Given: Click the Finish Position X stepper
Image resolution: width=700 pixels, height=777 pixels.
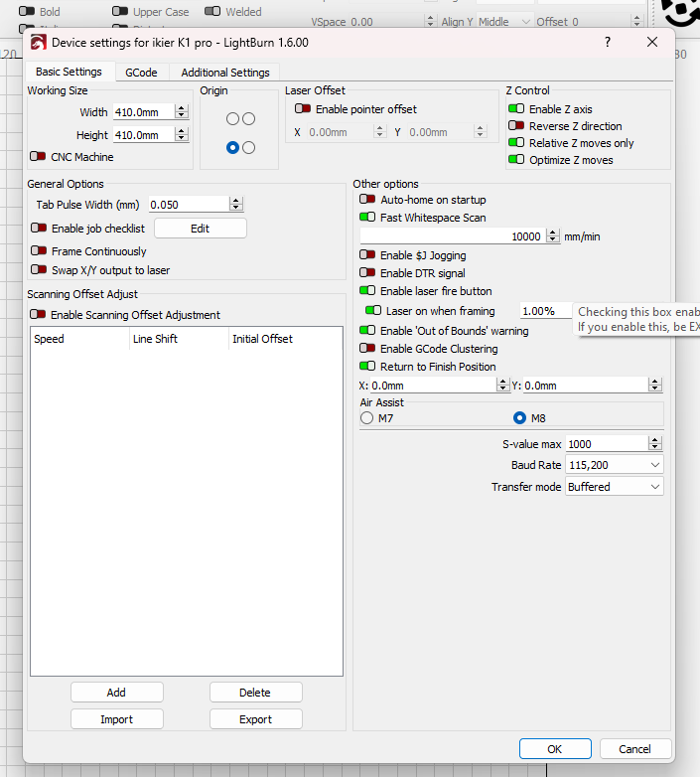Looking at the screenshot, I should pos(503,386).
